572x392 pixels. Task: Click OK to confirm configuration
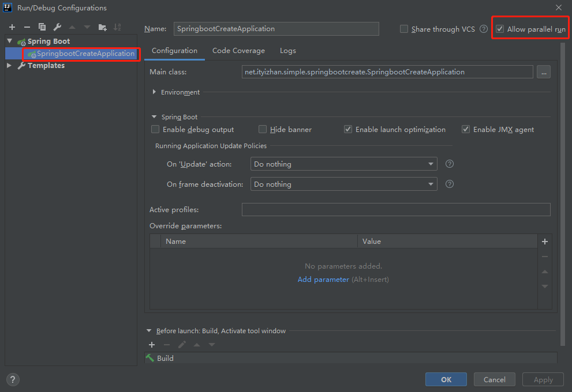(x=446, y=380)
